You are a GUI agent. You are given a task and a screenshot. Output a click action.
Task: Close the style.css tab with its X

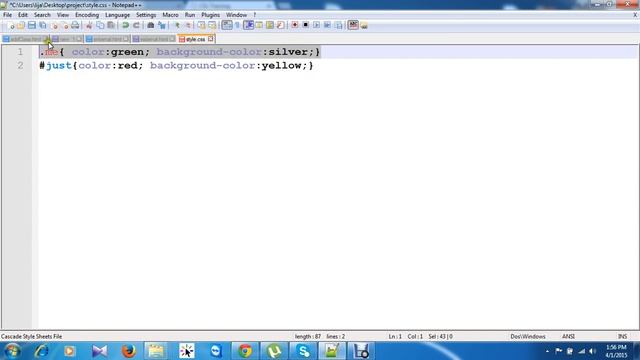(x=211, y=39)
